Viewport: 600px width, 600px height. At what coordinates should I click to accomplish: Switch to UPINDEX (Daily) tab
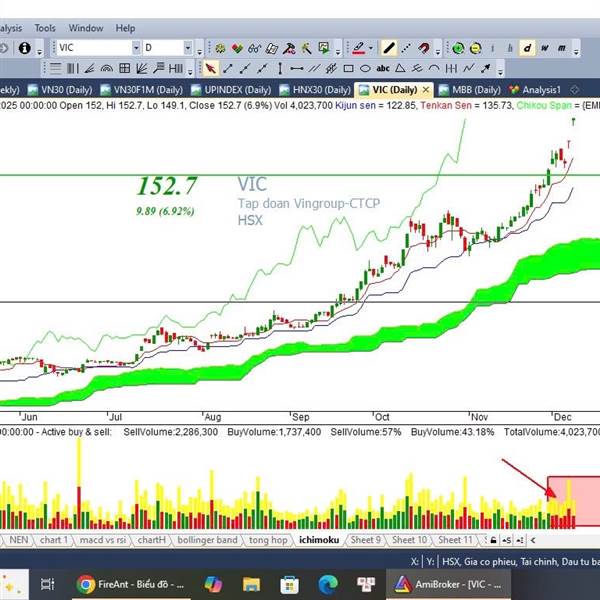point(231,90)
